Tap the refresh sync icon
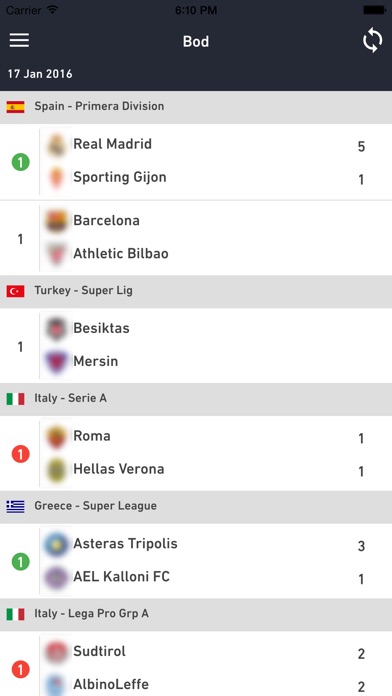The height and width of the screenshot is (696, 392). (372, 40)
